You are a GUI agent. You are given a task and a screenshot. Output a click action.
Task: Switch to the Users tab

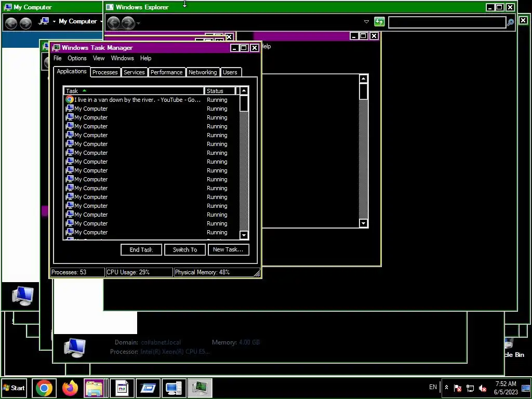(x=230, y=72)
